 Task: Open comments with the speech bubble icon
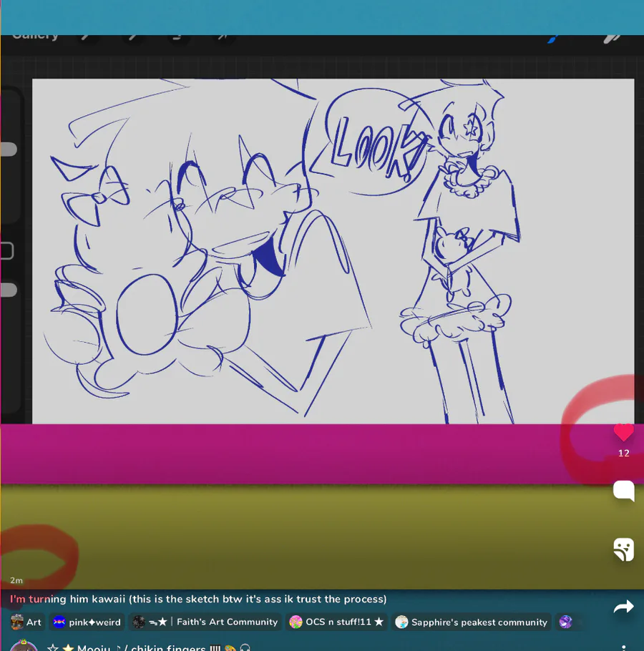pyautogui.click(x=623, y=491)
